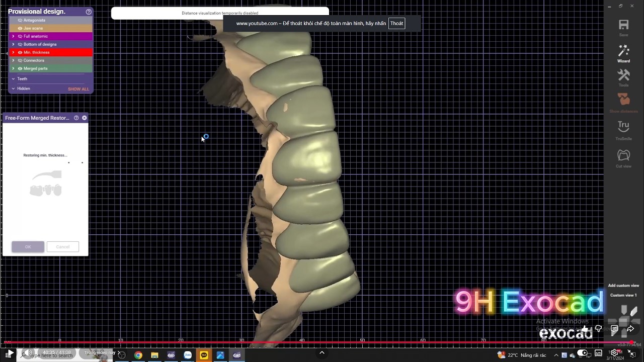
Task: Toggle the YouTube autoplay switch
Action: 582,353
